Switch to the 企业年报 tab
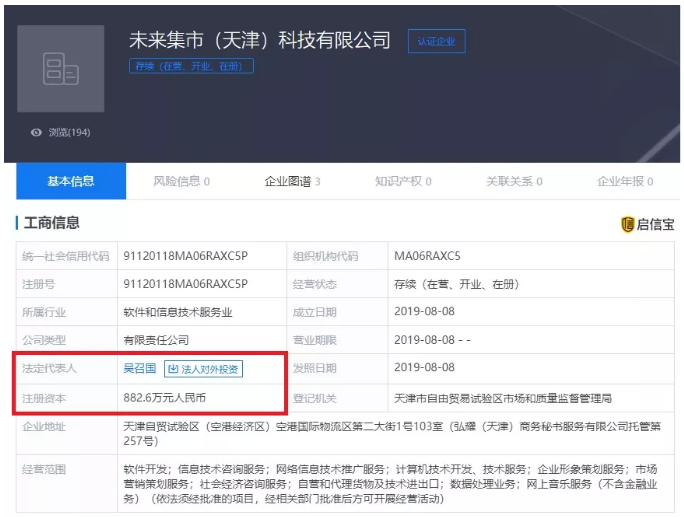Screen dimensions: 684x517 pos(624,181)
